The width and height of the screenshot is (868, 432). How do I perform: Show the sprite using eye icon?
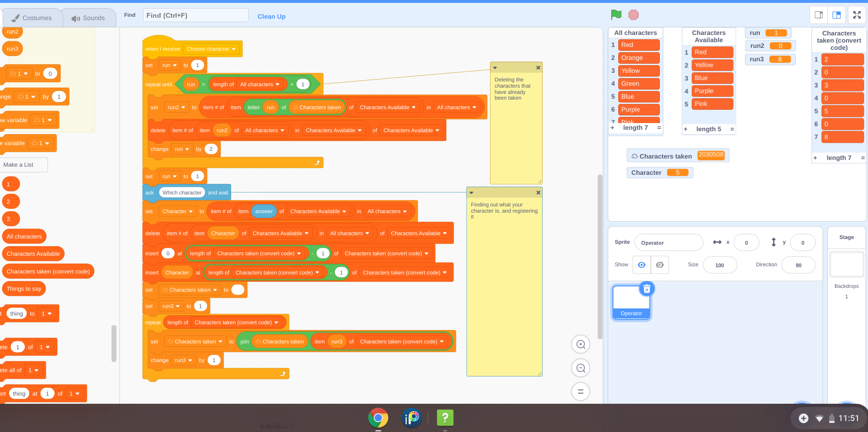(x=642, y=265)
